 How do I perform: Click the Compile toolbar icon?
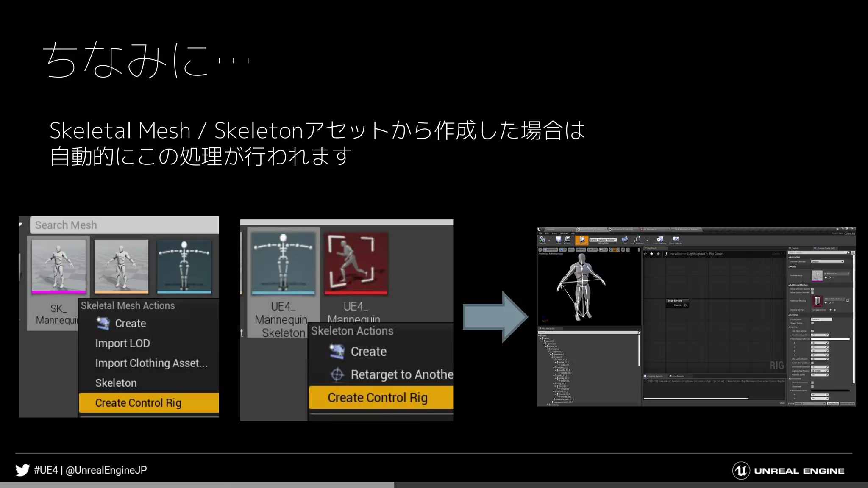click(542, 239)
